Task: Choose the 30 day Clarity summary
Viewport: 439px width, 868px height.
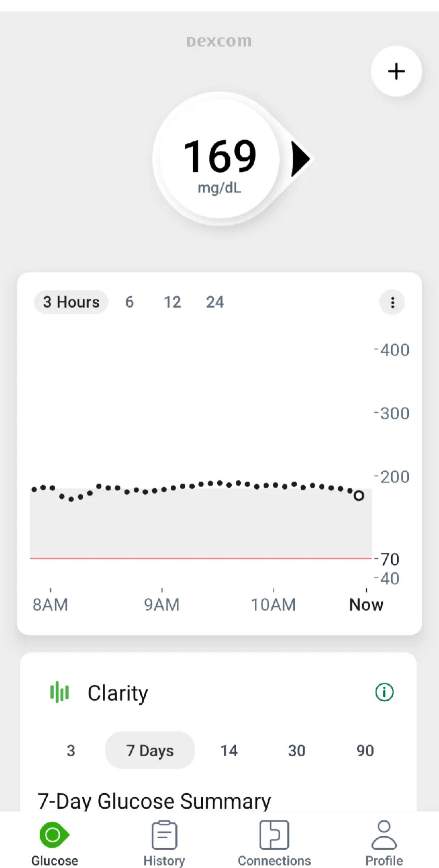Action: [297, 750]
